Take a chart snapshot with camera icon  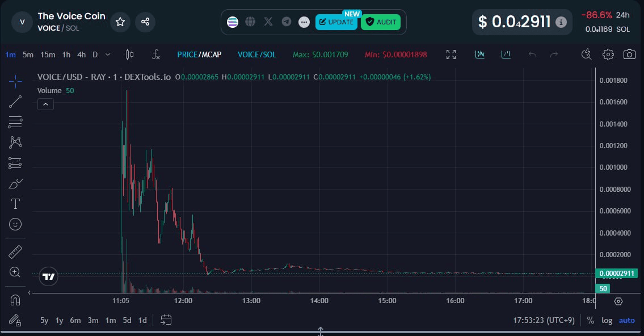(630, 54)
